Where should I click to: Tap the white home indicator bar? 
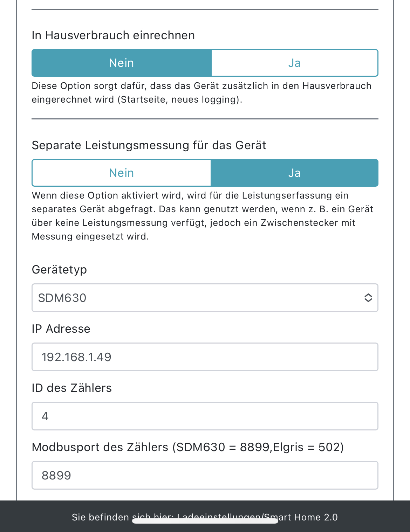pyautogui.click(x=205, y=521)
